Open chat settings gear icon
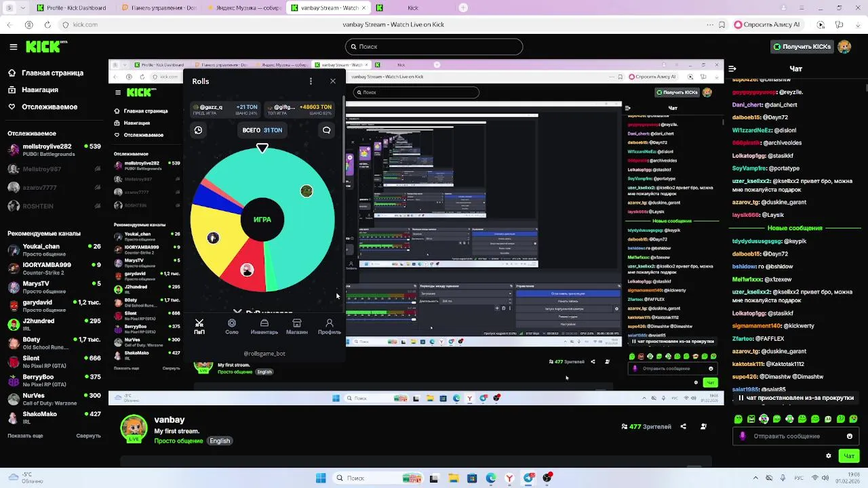This screenshot has height=488, width=868. (x=828, y=456)
